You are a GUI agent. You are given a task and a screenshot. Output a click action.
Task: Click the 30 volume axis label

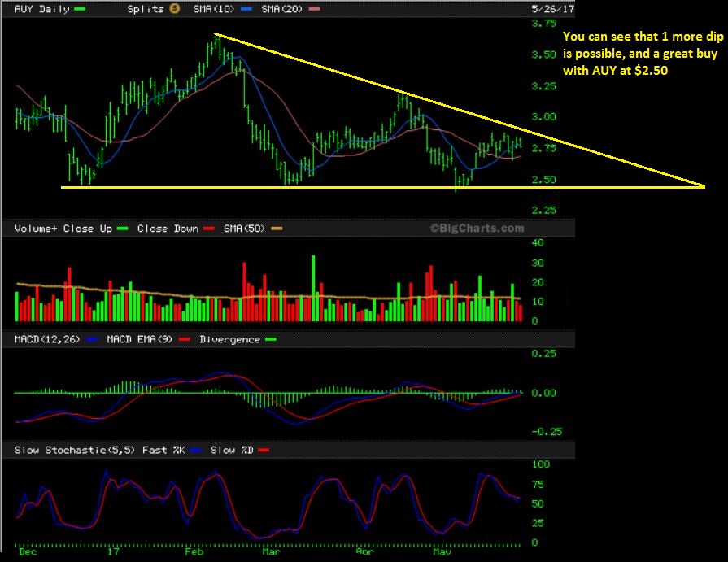(538, 263)
